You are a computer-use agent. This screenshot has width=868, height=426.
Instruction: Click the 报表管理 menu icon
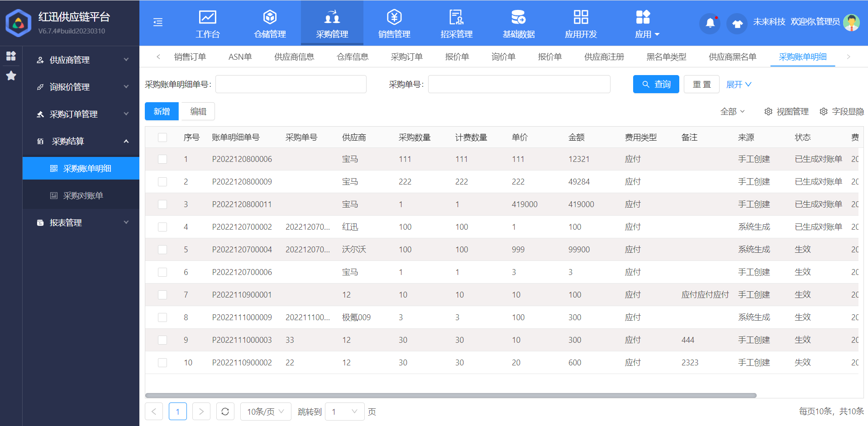(x=40, y=222)
